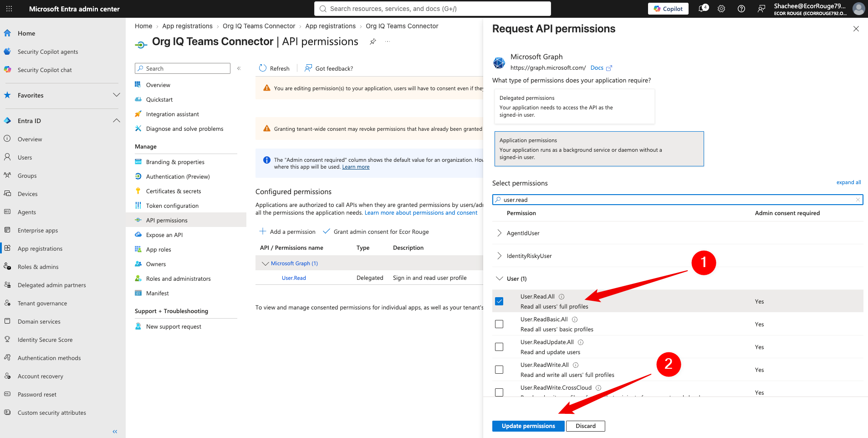Open the more options ellipsis beside title
Viewport: 868px width, 438px height.
[x=388, y=41]
